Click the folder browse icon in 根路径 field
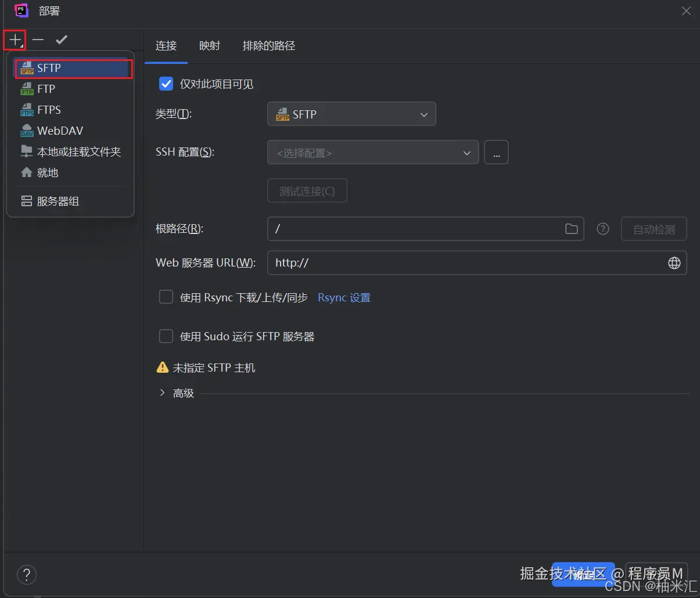This screenshot has height=598, width=700. [x=572, y=229]
